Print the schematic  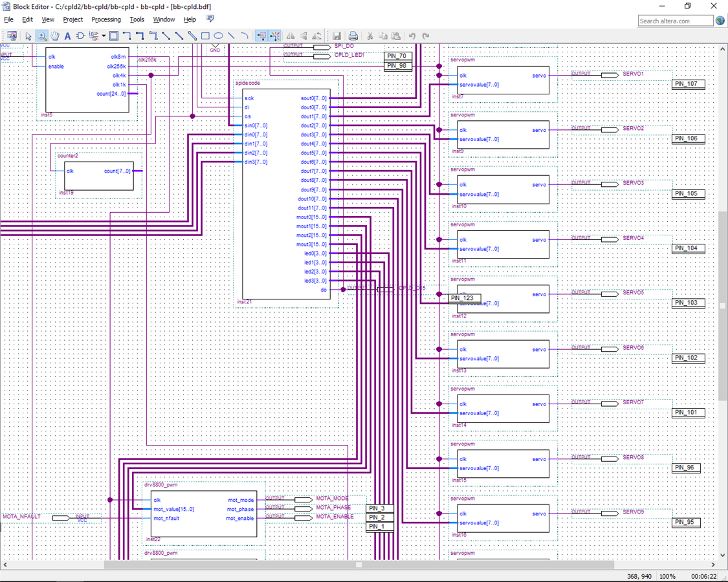pos(353,36)
